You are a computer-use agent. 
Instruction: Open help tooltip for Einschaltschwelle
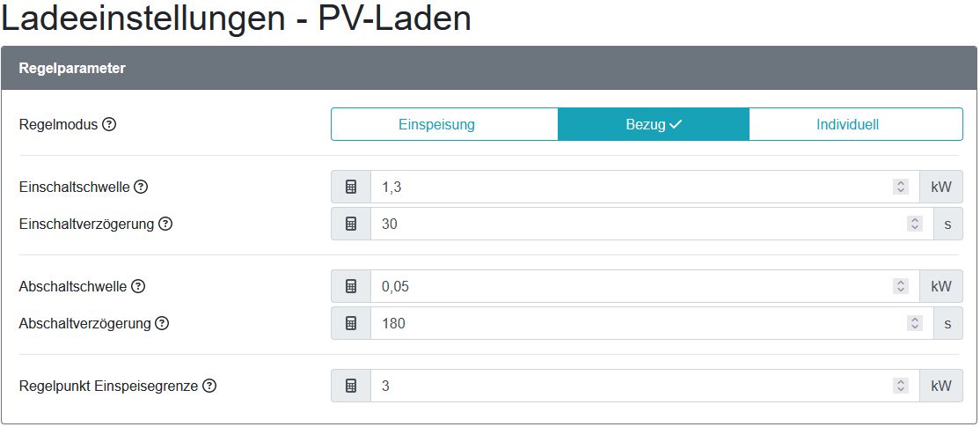point(141,187)
